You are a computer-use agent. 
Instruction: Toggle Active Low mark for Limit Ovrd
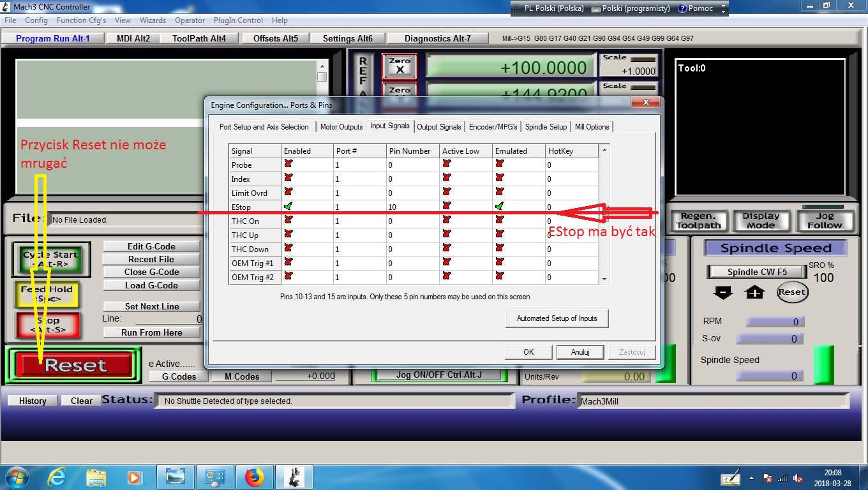[x=447, y=192]
